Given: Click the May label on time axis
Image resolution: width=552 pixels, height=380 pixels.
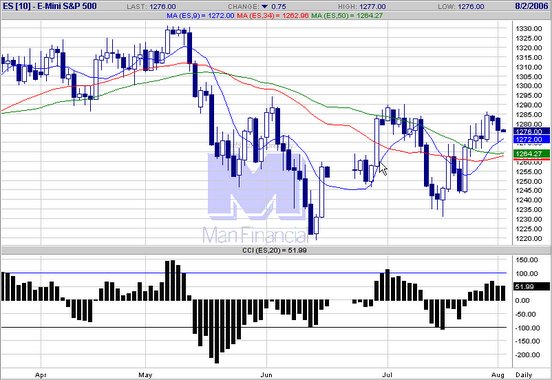Looking at the screenshot, I should 145,375.
